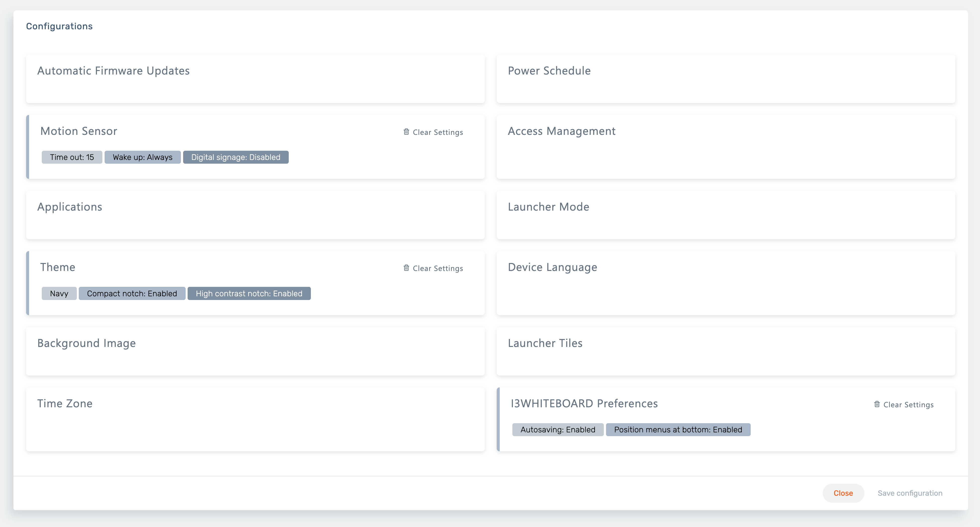Click trash icon in Motion Sensor card

406,132
